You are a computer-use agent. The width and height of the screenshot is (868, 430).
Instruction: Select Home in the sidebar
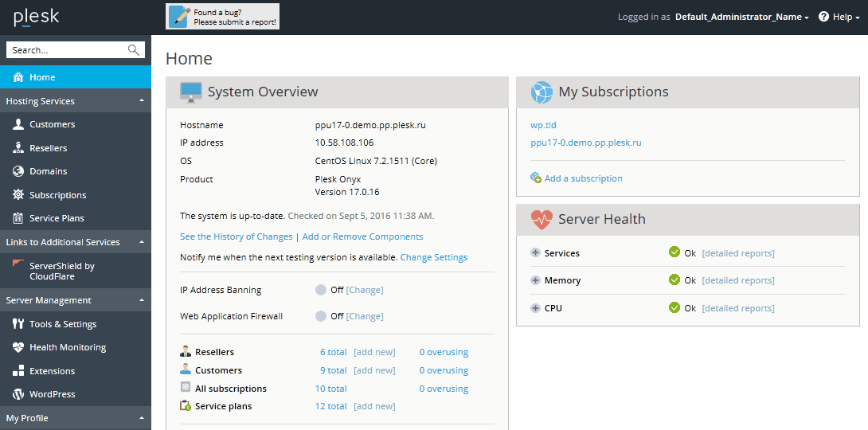(x=42, y=77)
